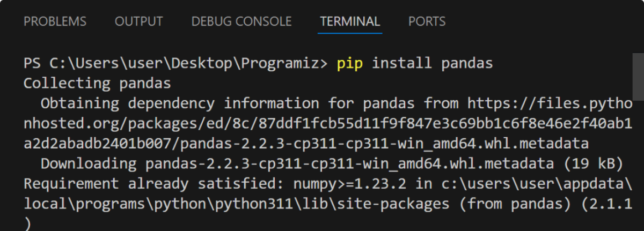Show the PORTS tab
Viewport: 644px width, 231px height.
tap(427, 21)
